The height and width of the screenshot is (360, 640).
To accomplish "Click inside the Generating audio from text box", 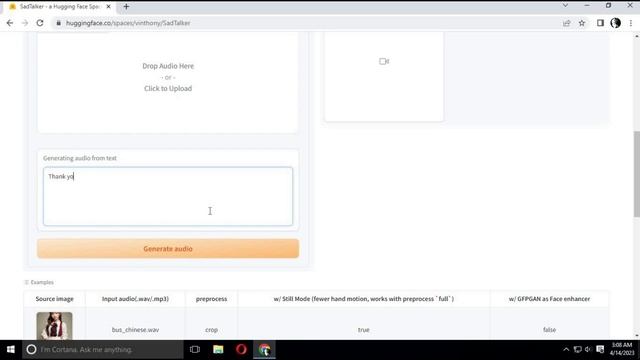I will [168, 196].
